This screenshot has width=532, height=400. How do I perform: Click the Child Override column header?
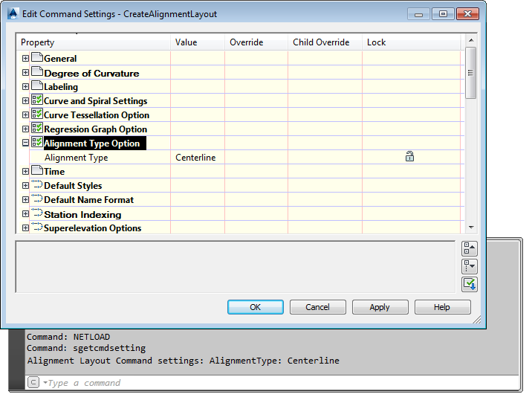point(325,42)
